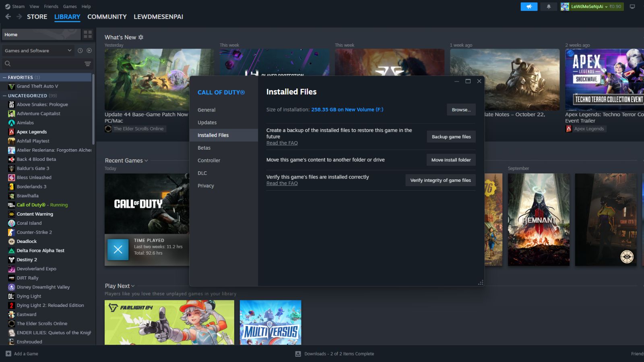Select Baldur's Gate 3 in library list
Image resolution: width=644 pixels, height=362 pixels.
(33, 168)
